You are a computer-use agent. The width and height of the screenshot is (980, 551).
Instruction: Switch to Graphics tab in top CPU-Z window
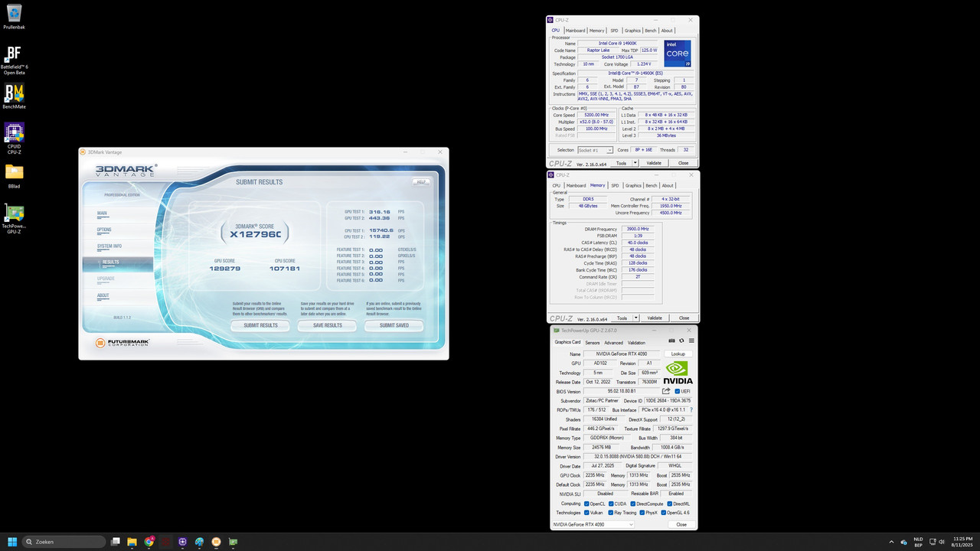632,31
